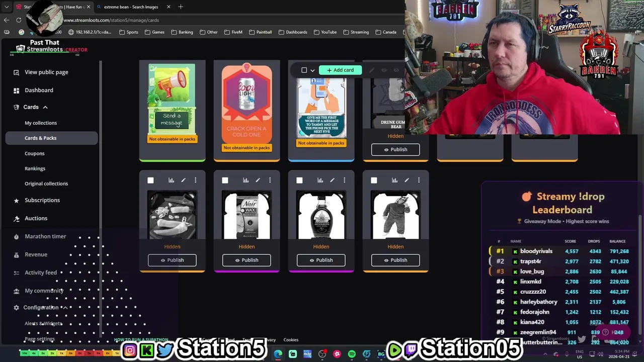The image size is (644, 362).
Task: Open the FiveM bookmarks folder
Action: pyautogui.click(x=233, y=32)
